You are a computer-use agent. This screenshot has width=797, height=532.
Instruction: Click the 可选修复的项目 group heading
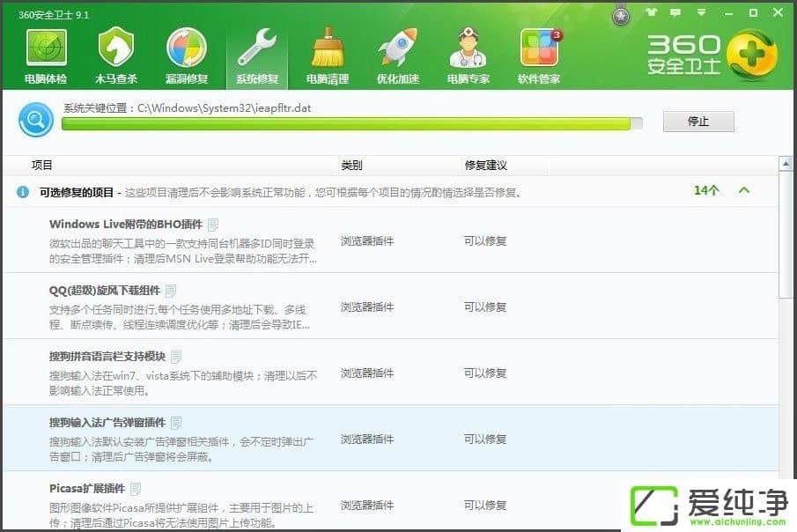77,193
